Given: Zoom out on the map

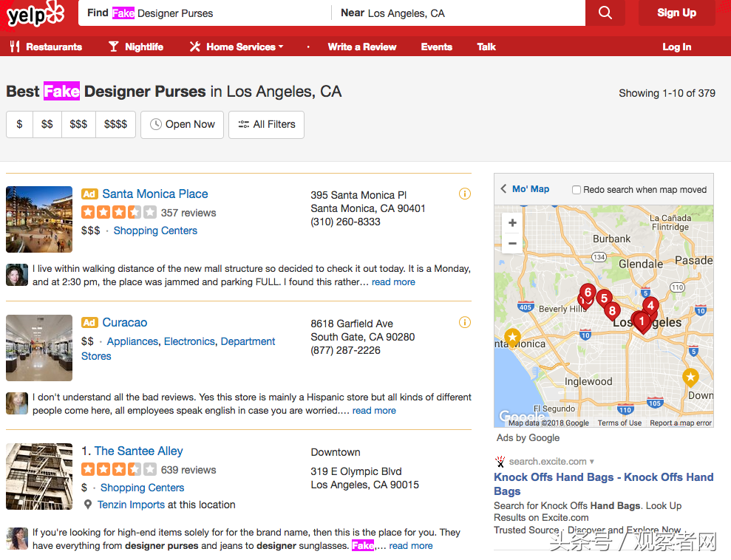Looking at the screenshot, I should pyautogui.click(x=512, y=243).
